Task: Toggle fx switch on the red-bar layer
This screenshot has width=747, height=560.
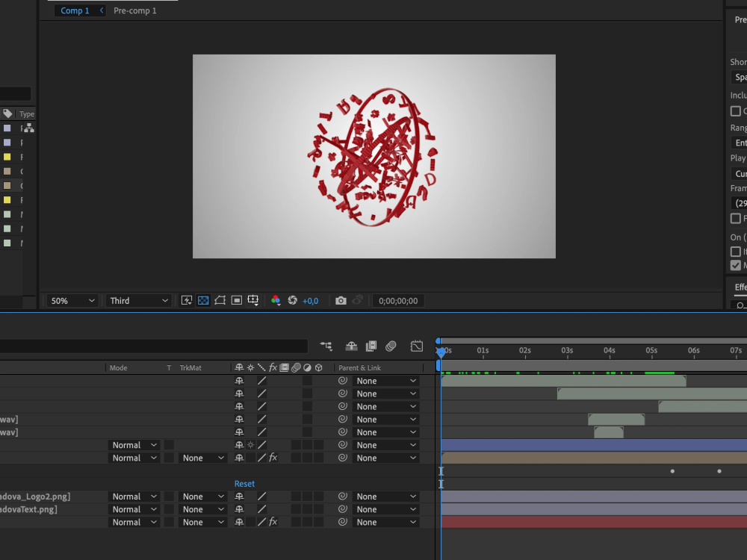Action: (x=273, y=522)
